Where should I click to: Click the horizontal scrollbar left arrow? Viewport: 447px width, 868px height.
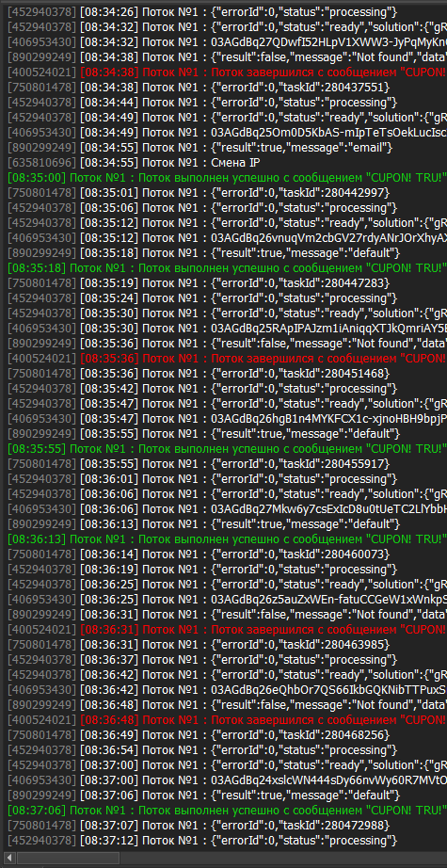point(9,858)
